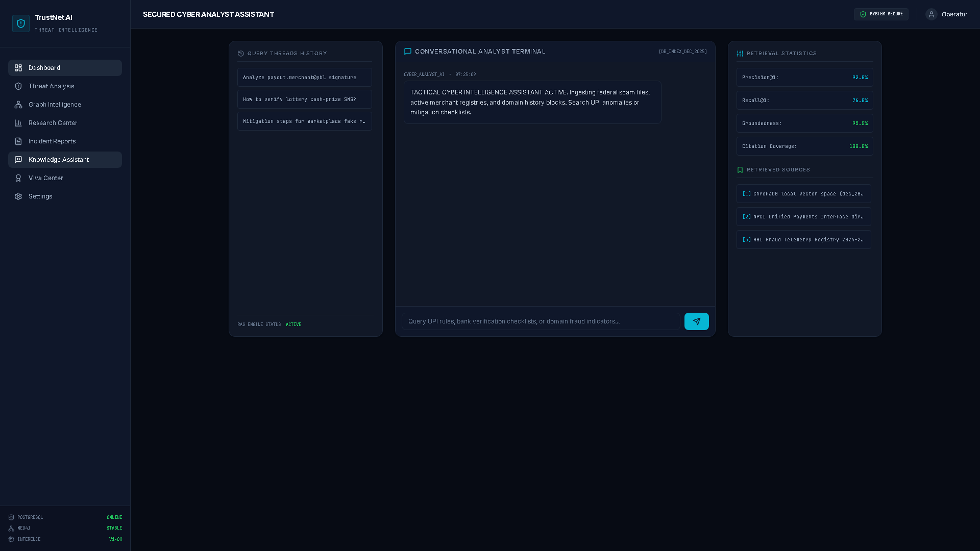Open the Viva Center page
980x551 pixels.
click(x=65, y=178)
